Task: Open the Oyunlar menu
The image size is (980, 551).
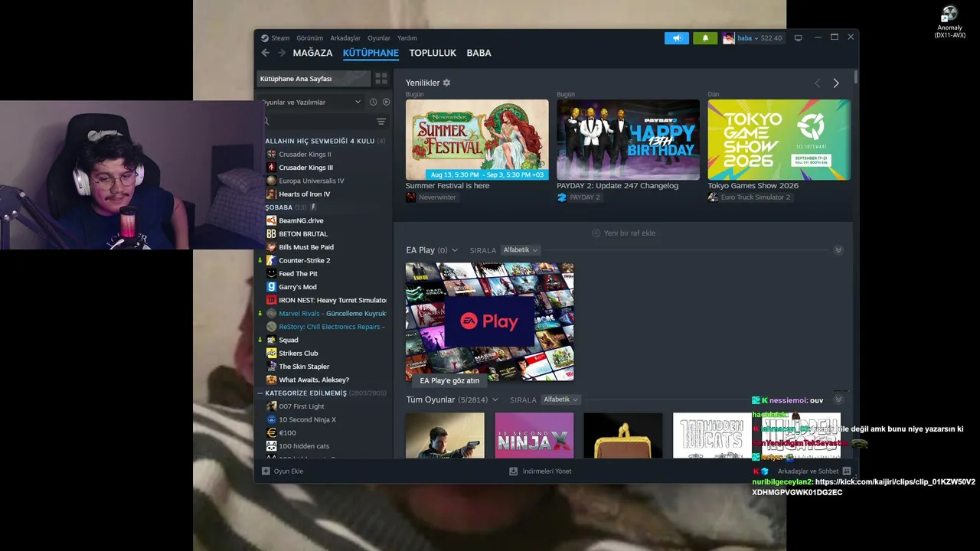Action: 379,38
